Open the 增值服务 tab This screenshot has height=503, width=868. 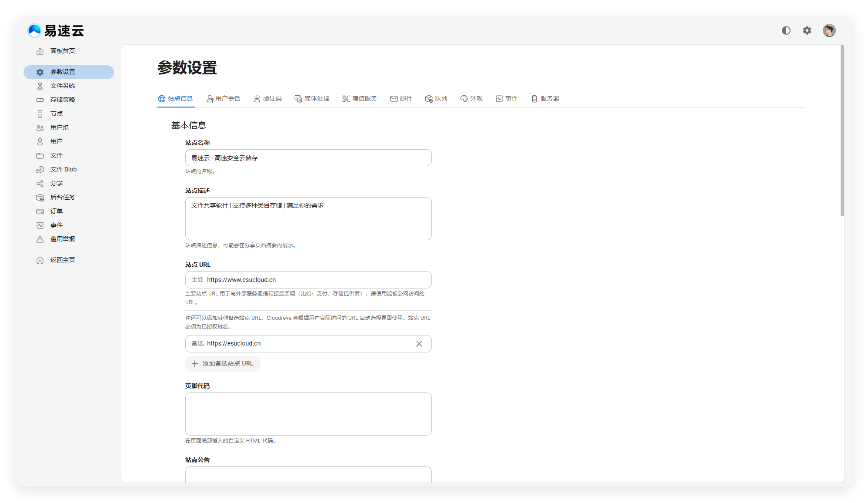[x=360, y=99]
